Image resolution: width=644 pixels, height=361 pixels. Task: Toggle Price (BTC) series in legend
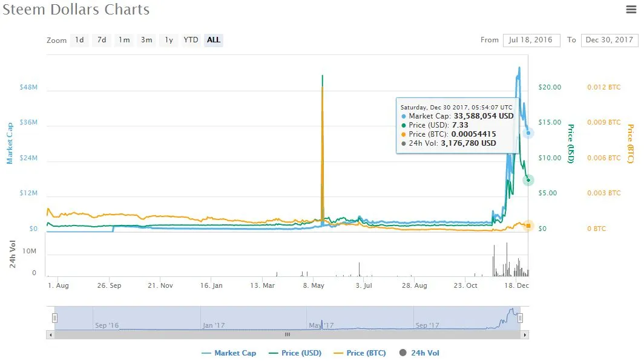(360, 353)
